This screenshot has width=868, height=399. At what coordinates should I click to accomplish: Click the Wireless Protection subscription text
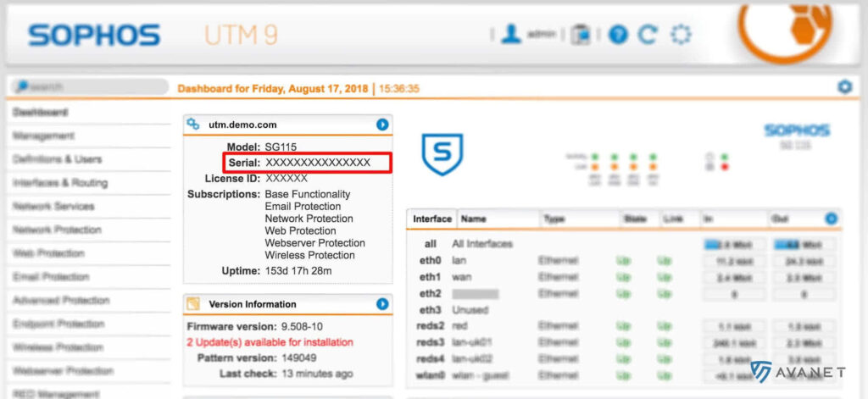click(x=310, y=255)
